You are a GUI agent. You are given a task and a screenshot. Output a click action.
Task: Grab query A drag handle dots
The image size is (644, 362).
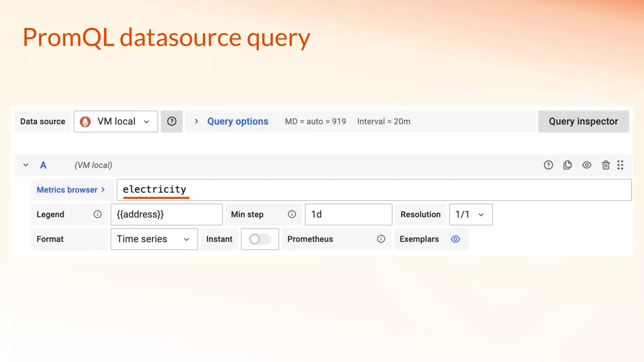620,165
